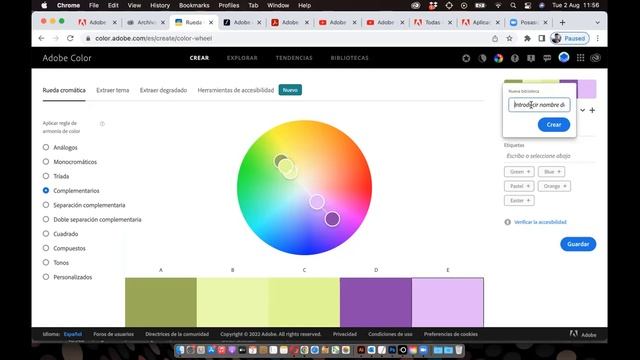Switch to the Extraer degradado tab
The image size is (640, 360).
[x=163, y=90]
